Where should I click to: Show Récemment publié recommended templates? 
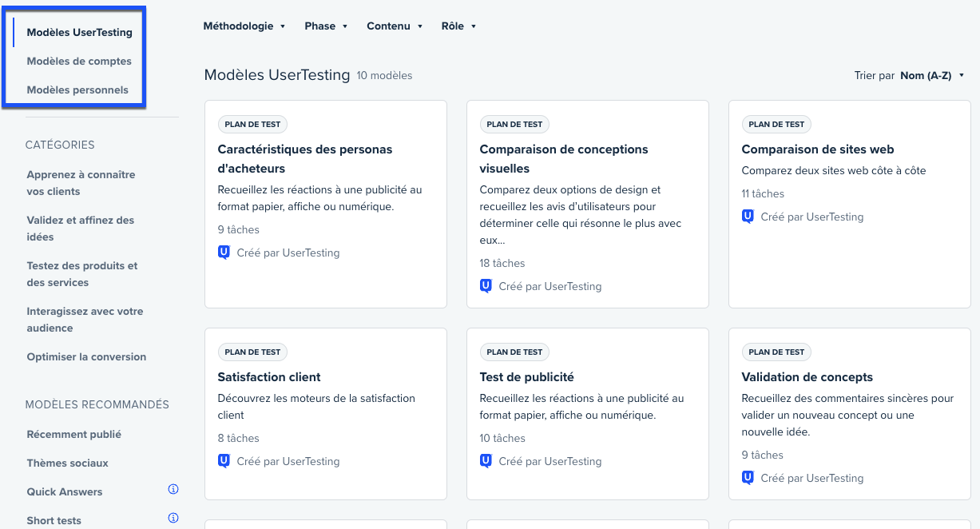click(74, 435)
